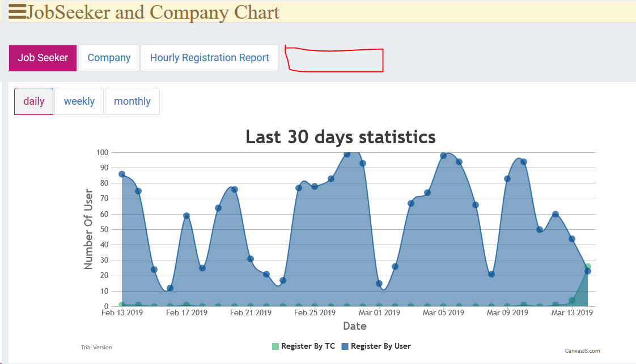The height and width of the screenshot is (364, 636).
Task: Click the Trial Version label
Action: pyautogui.click(x=96, y=348)
